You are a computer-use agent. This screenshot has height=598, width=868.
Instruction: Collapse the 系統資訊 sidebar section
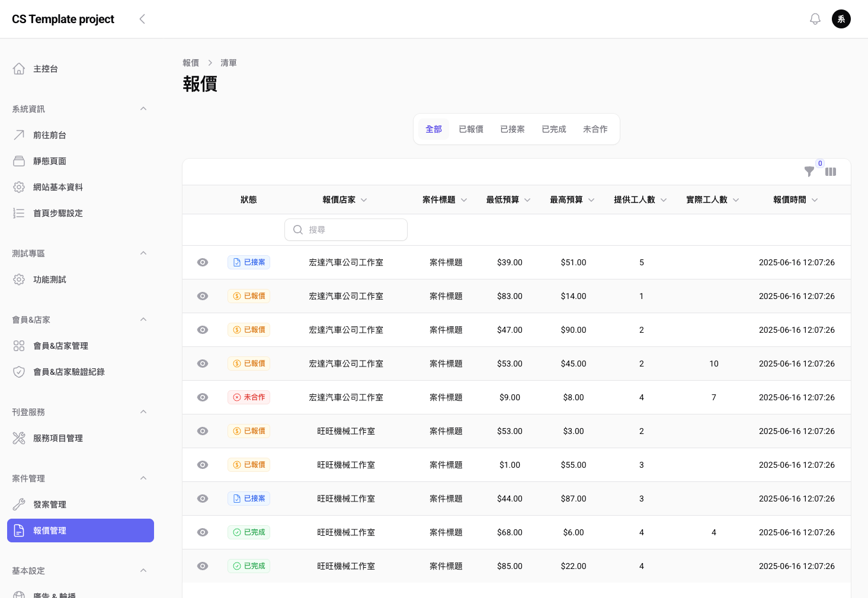(x=143, y=108)
